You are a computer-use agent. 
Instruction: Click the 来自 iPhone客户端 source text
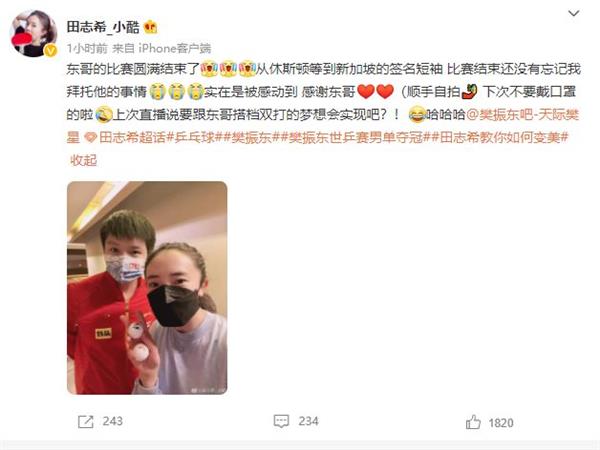click(x=161, y=48)
